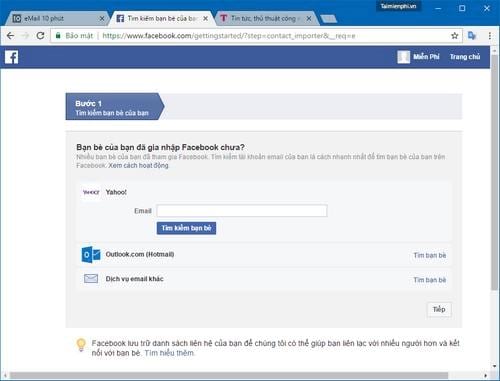Viewport: 500px width, 381px height.
Task: Close the eMail 10 phút tab
Action: coord(102,19)
